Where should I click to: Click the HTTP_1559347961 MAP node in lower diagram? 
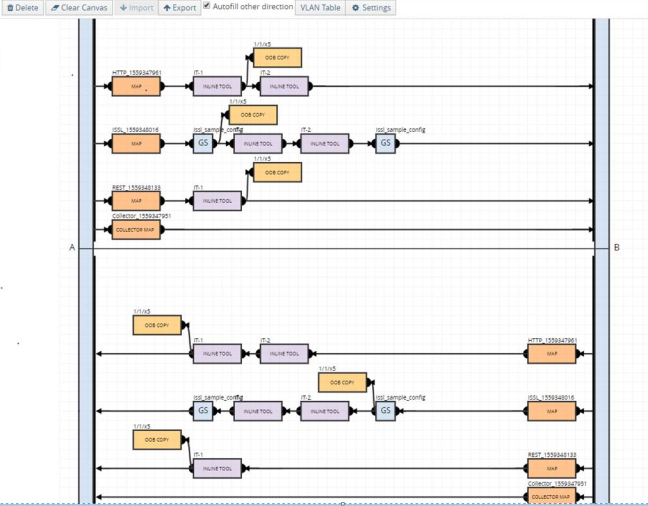(552, 354)
